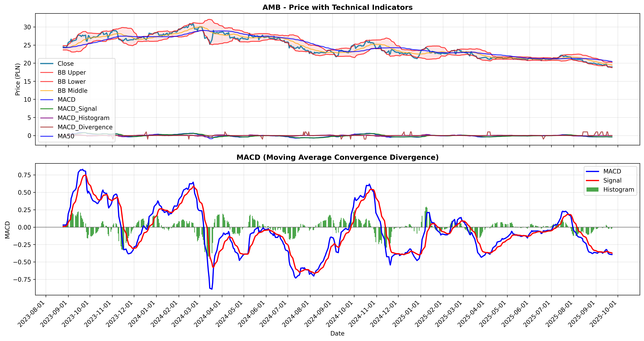Click the MACD axis tick label '0.50'

pyautogui.click(x=24, y=192)
